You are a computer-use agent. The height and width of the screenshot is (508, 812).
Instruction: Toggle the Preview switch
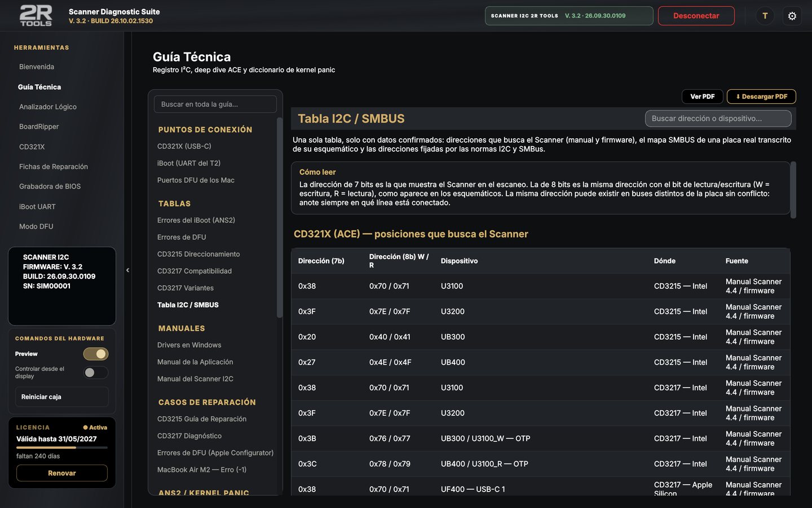[x=96, y=354]
